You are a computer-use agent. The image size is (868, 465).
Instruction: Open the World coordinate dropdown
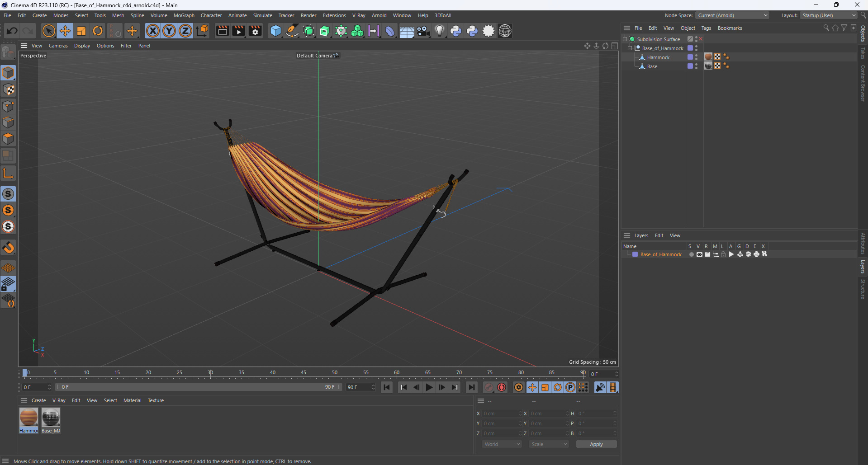tap(502, 444)
